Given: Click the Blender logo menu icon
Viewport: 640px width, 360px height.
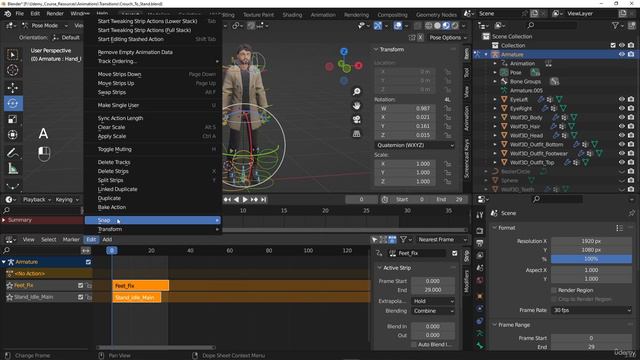Looking at the screenshot, I should pos(7,13).
